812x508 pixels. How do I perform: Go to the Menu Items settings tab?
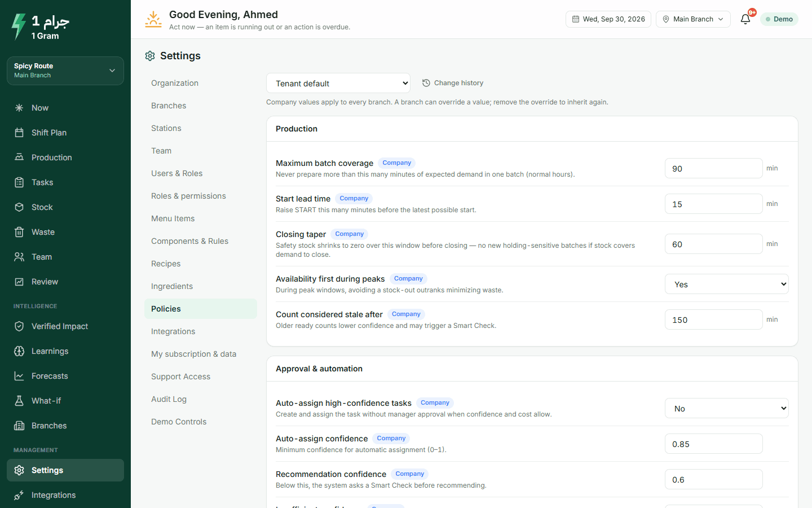pos(201,218)
